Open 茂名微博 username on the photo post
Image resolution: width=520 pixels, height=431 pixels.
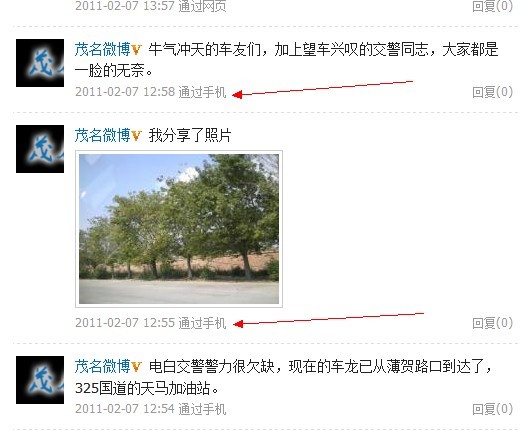click(102, 135)
